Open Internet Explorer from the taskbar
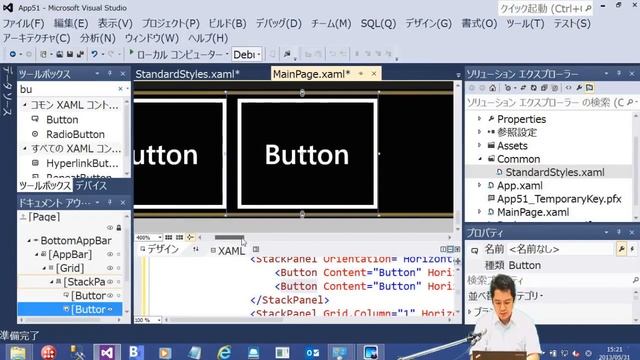The width and height of the screenshot is (640, 360). pos(224,352)
